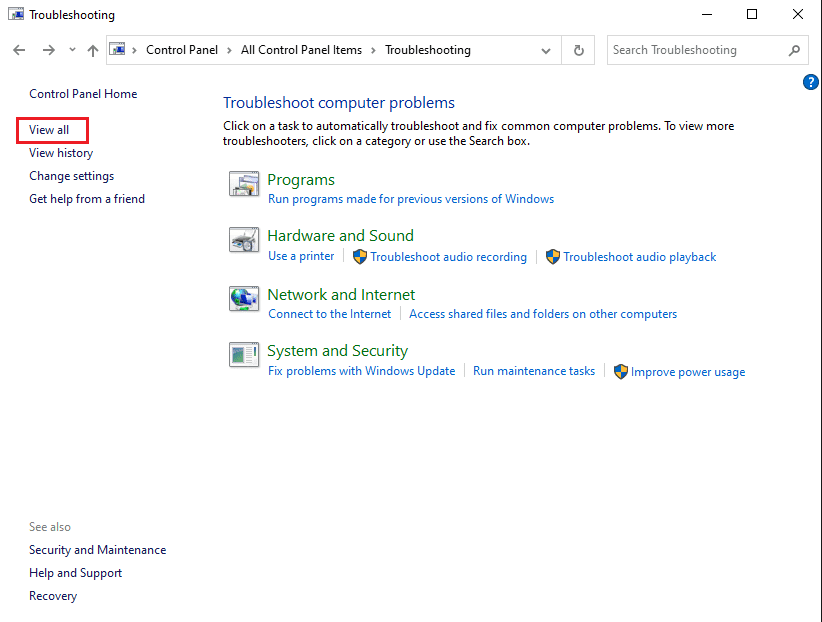Screen dimensions: 822x622
Task: Open the recent locations dropdown arrow
Action: 72,50
